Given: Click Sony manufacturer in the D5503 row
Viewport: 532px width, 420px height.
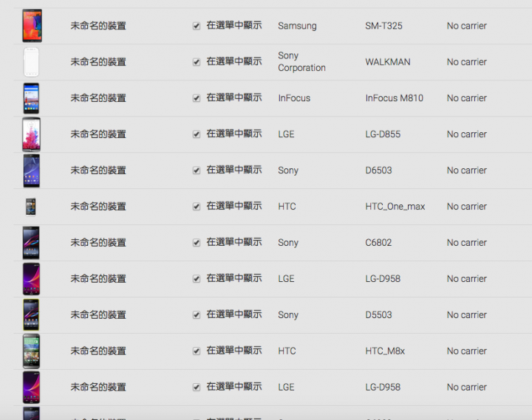Looking at the screenshot, I should pyautogui.click(x=288, y=315).
